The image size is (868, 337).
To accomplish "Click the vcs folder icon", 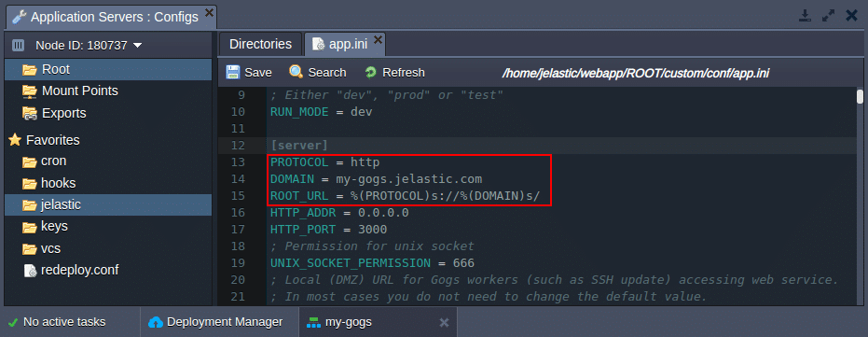I will point(29,249).
